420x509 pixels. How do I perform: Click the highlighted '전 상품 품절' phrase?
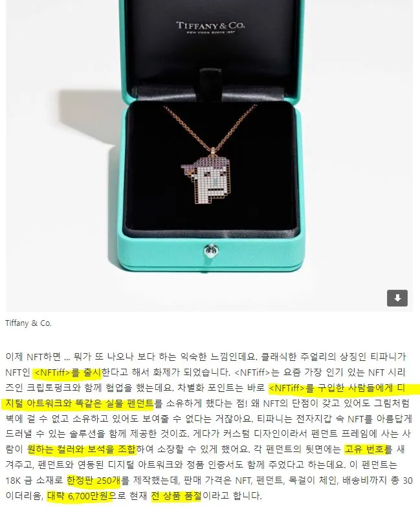coord(177,495)
